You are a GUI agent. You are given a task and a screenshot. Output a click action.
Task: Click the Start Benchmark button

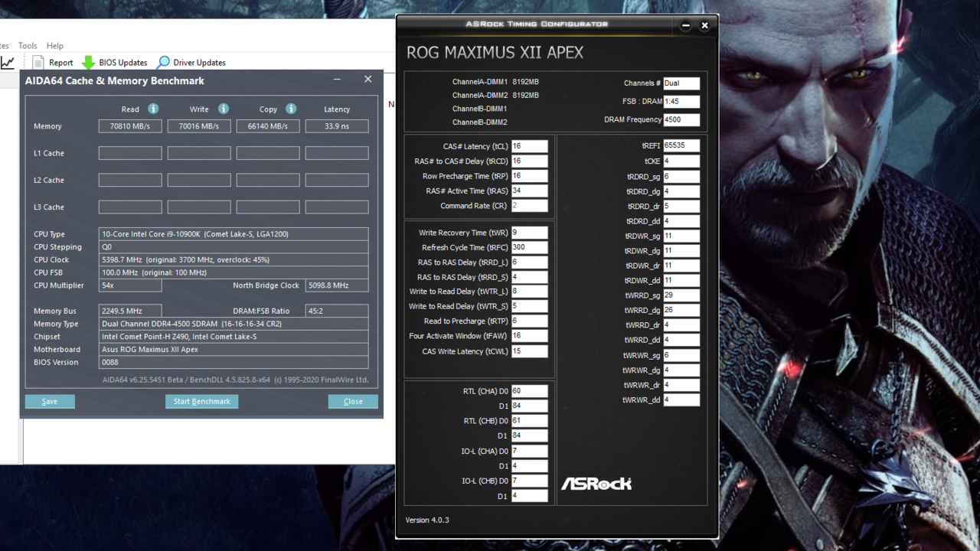[x=201, y=401]
